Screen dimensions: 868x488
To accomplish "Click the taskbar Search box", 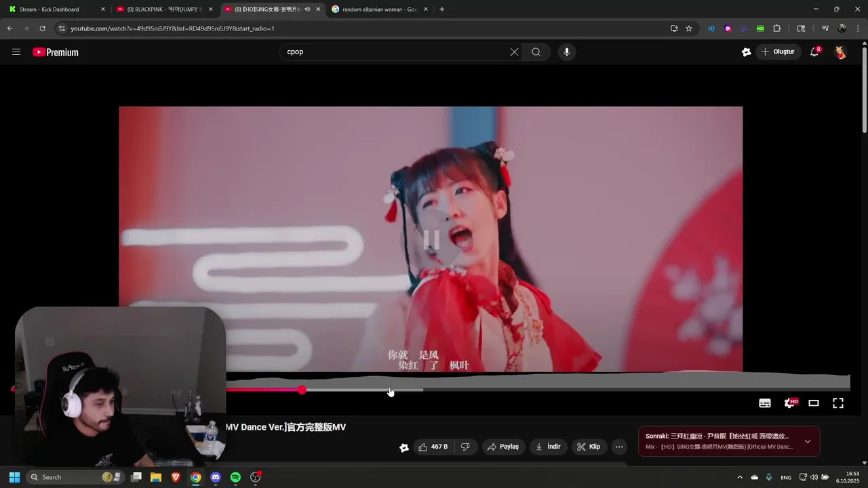I will tap(75, 477).
